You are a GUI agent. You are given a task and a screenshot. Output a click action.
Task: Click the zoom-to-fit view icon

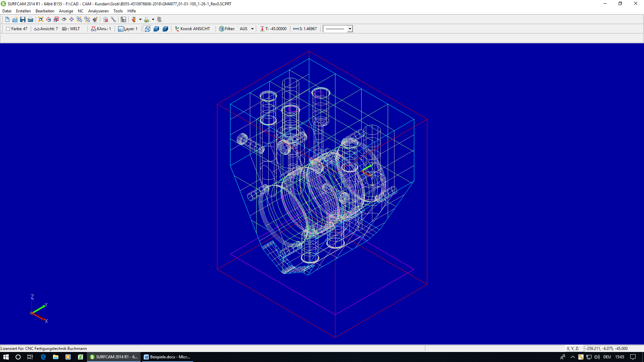click(41, 19)
